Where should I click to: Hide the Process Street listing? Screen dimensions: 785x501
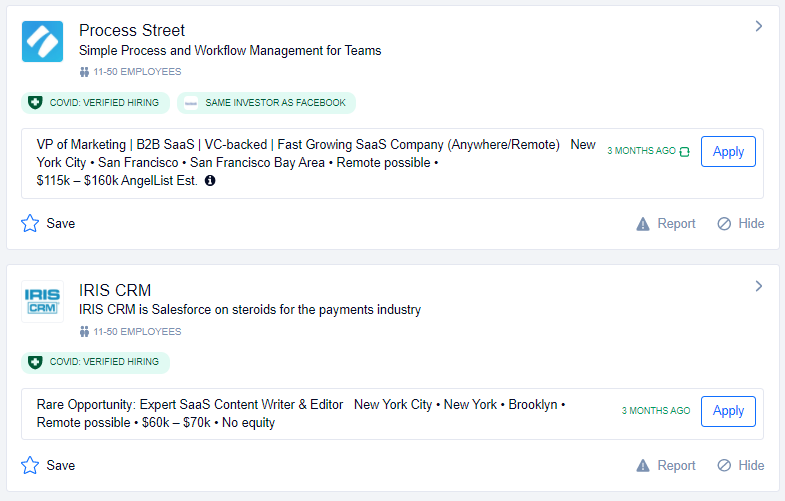740,224
